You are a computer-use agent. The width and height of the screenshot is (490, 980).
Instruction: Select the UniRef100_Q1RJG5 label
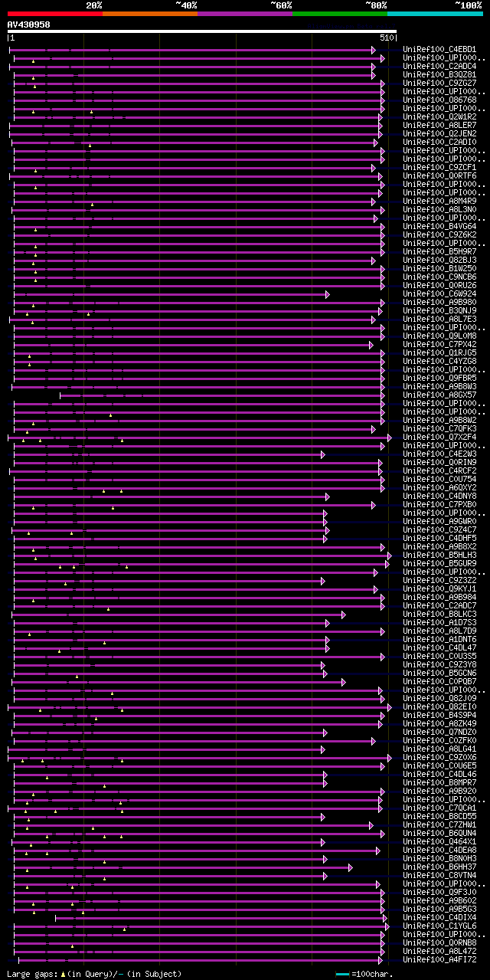[x=439, y=353]
